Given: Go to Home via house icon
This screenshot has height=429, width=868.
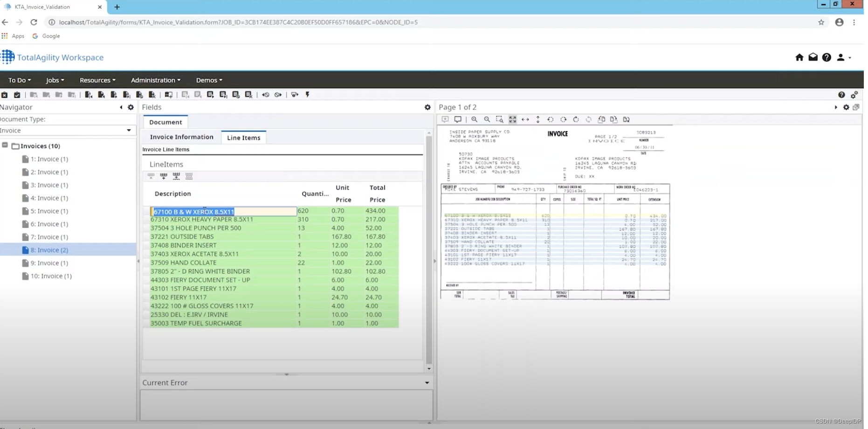Looking at the screenshot, I should click(799, 57).
